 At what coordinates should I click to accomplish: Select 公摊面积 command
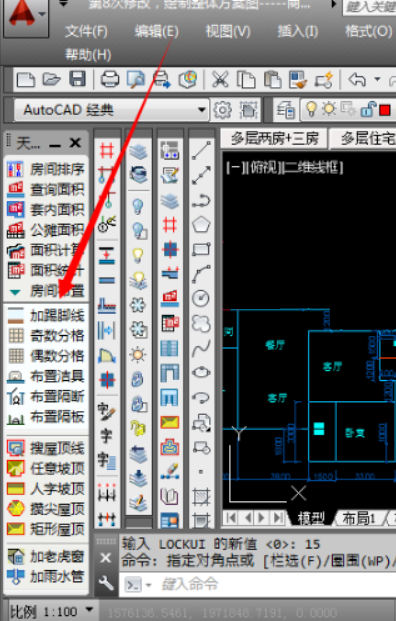(46, 230)
